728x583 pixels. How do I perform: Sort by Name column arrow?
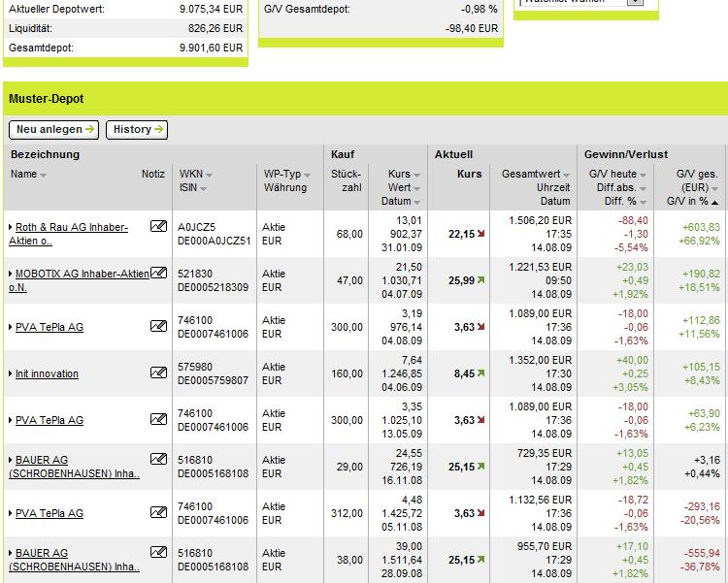(x=43, y=175)
